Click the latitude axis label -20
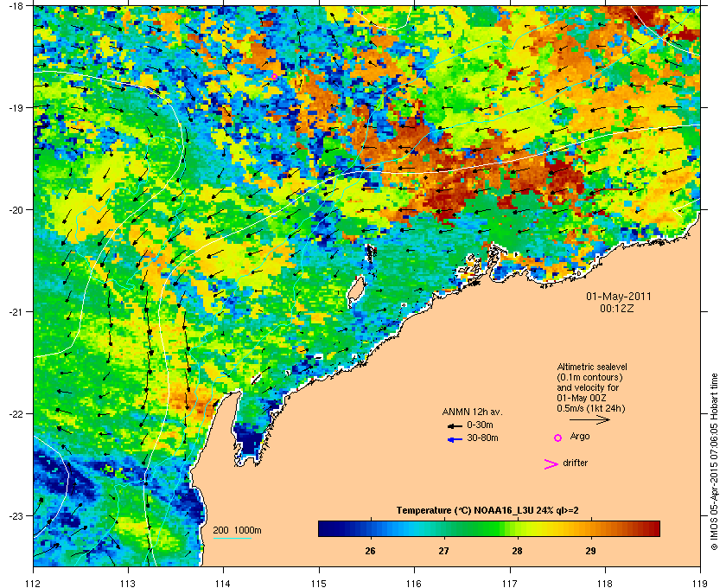 [16, 210]
